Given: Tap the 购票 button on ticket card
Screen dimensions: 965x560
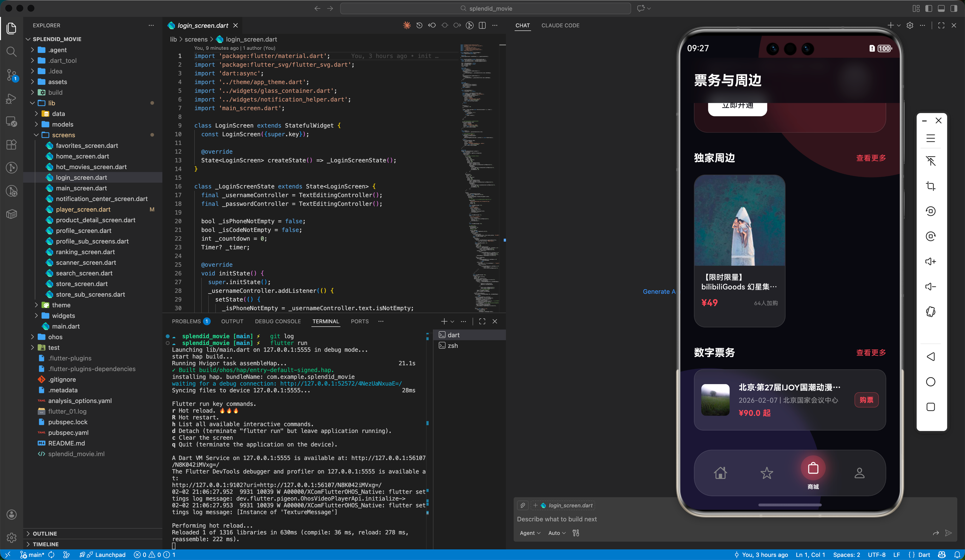Looking at the screenshot, I should [866, 400].
